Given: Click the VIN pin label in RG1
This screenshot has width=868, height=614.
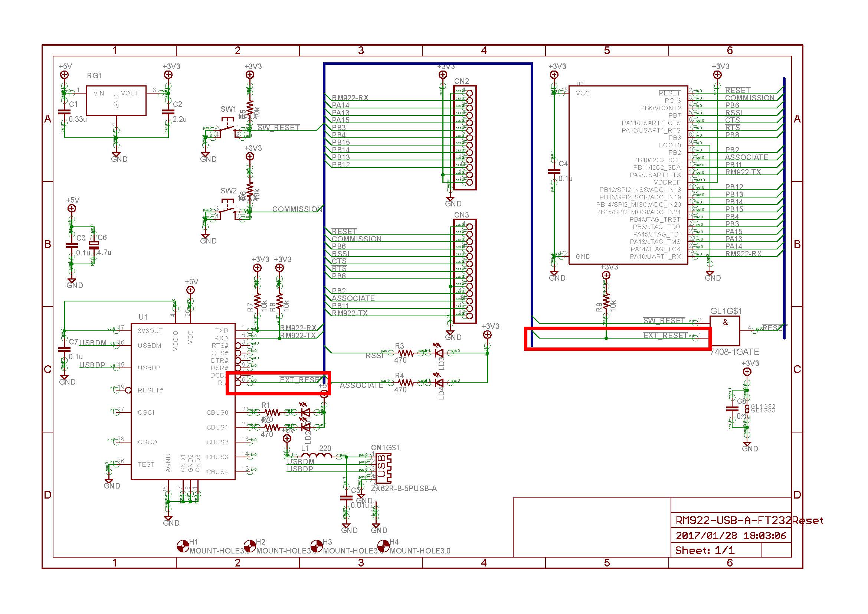Looking at the screenshot, I should pos(99,94).
